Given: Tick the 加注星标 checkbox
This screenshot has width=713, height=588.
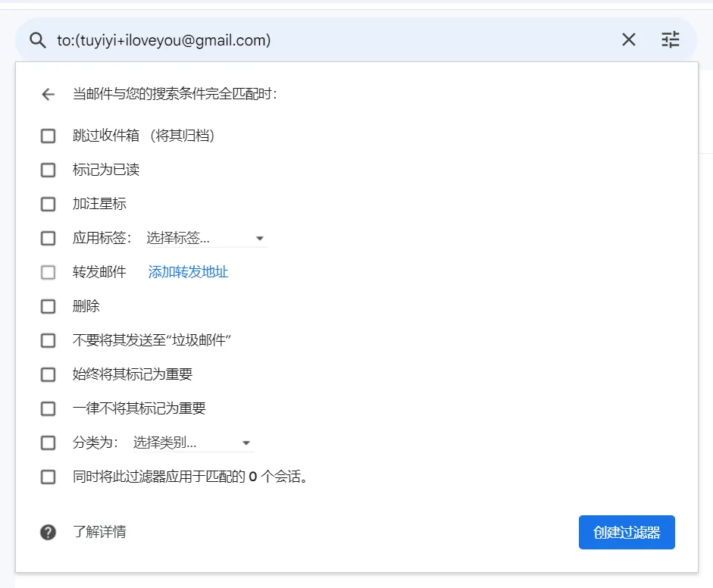Looking at the screenshot, I should [48, 204].
